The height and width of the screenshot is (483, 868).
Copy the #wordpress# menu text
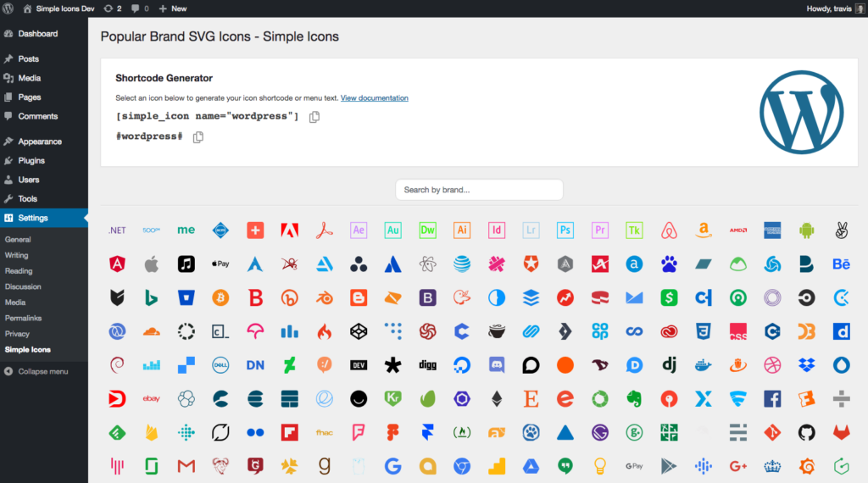click(x=198, y=136)
